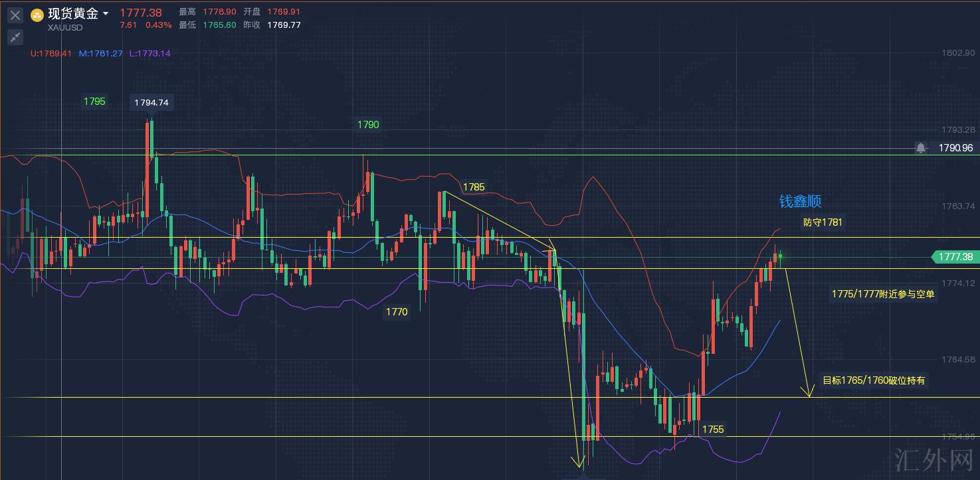Select the 1790.96 crosshair price label
This screenshot has width=980, height=480.
(954, 148)
